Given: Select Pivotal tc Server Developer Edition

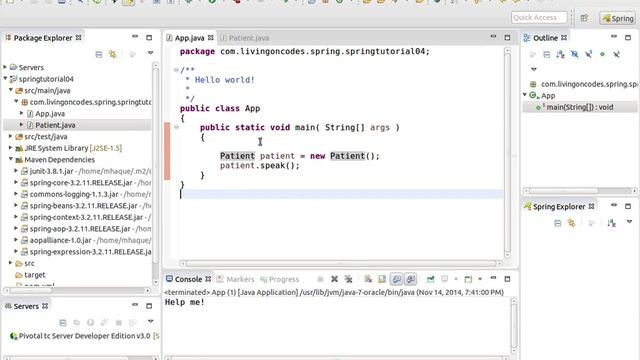Looking at the screenshot, I should [84, 336].
